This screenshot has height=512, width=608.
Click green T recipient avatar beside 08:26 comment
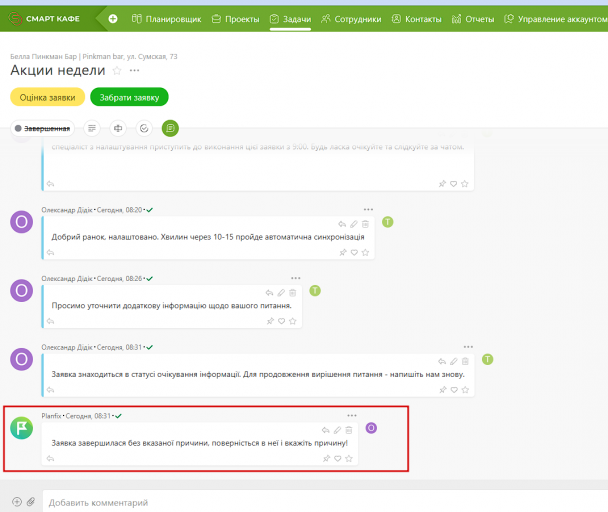[315, 291]
